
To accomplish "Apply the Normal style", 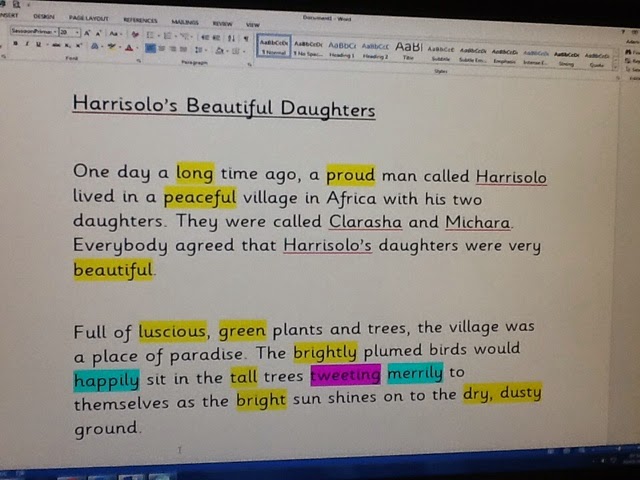I will click(x=273, y=47).
